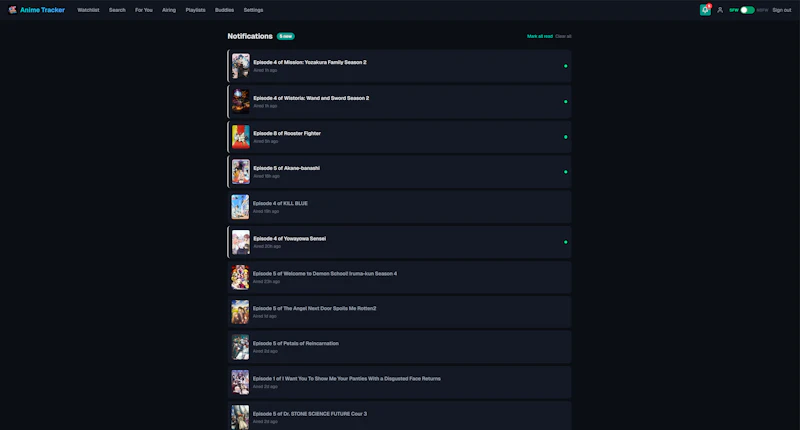
Task: Click the Sign out link
Action: tap(782, 10)
